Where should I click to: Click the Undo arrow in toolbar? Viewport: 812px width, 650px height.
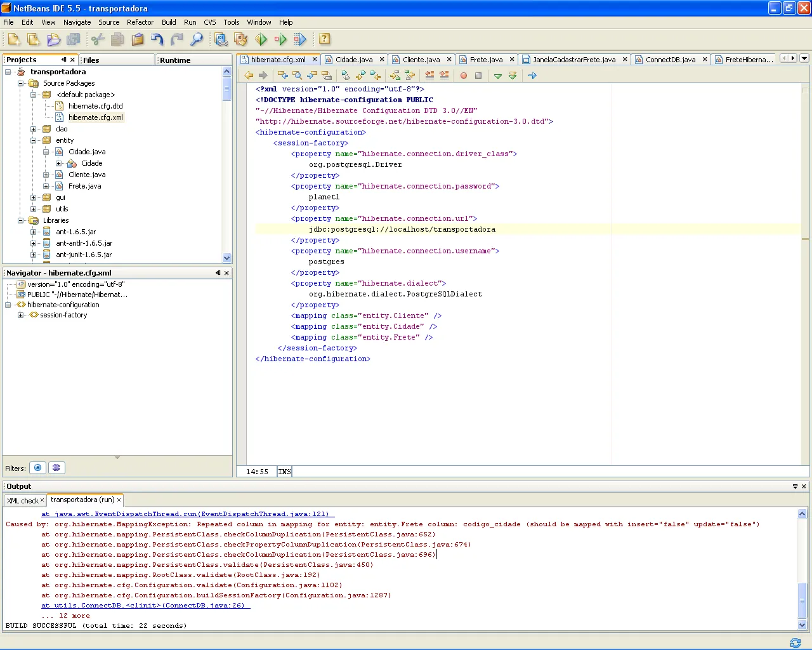pyautogui.click(x=157, y=39)
